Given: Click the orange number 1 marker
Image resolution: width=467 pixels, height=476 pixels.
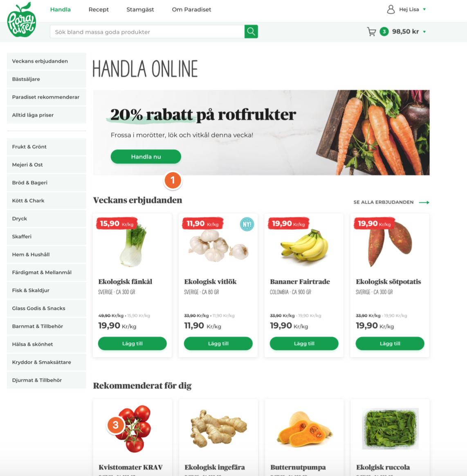Looking at the screenshot, I should point(173,180).
